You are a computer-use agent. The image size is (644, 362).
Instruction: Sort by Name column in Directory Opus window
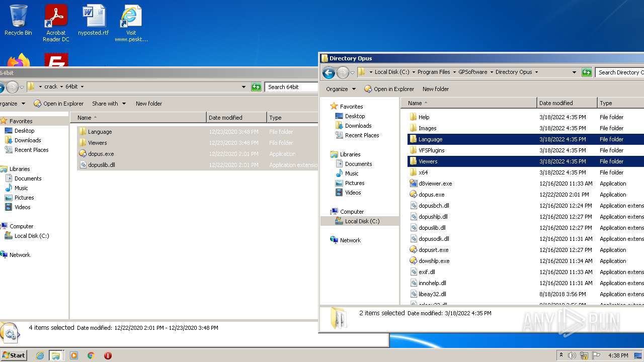(469, 103)
